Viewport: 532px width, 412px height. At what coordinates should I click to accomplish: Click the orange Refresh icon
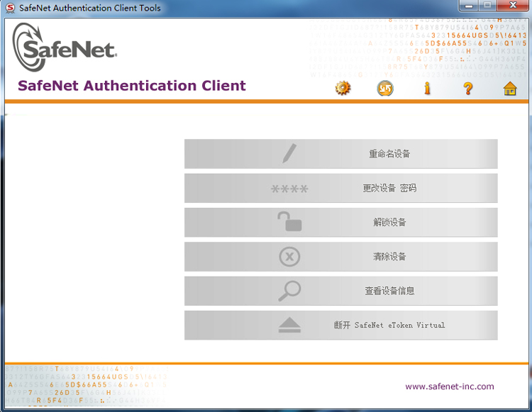(385, 89)
